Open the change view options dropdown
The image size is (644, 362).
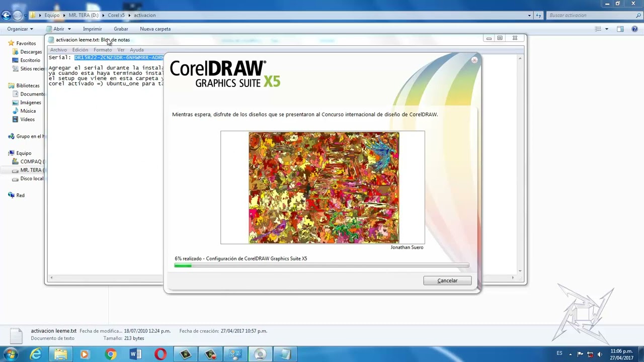[607, 29]
